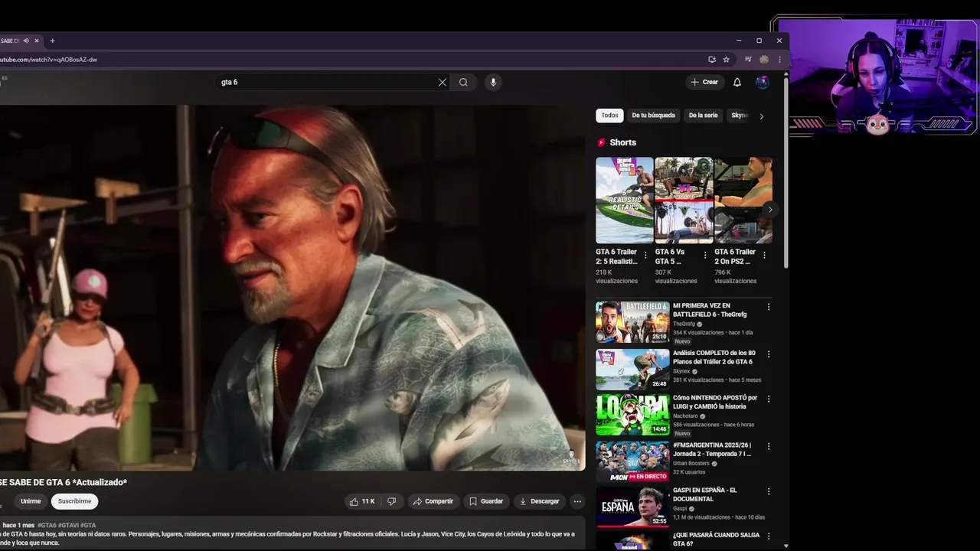Install app icon in address bar
The image size is (980, 551).
712,60
